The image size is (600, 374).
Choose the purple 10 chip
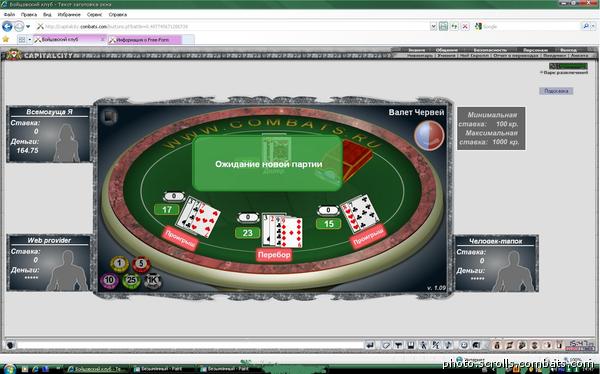(109, 280)
